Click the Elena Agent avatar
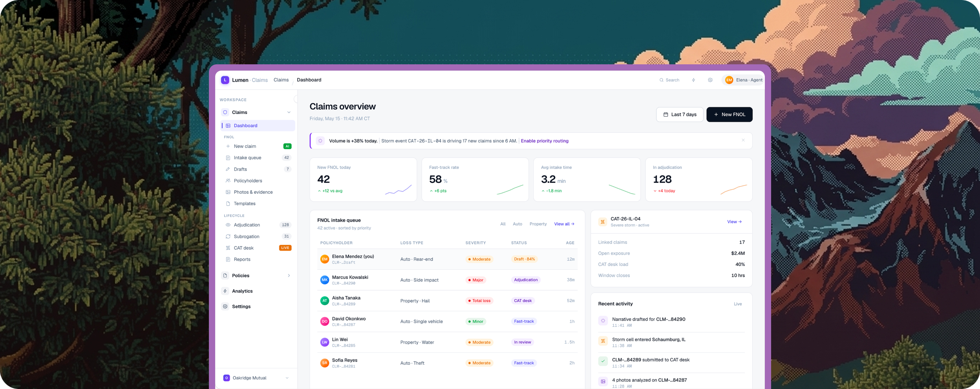The image size is (980, 389). [x=729, y=80]
